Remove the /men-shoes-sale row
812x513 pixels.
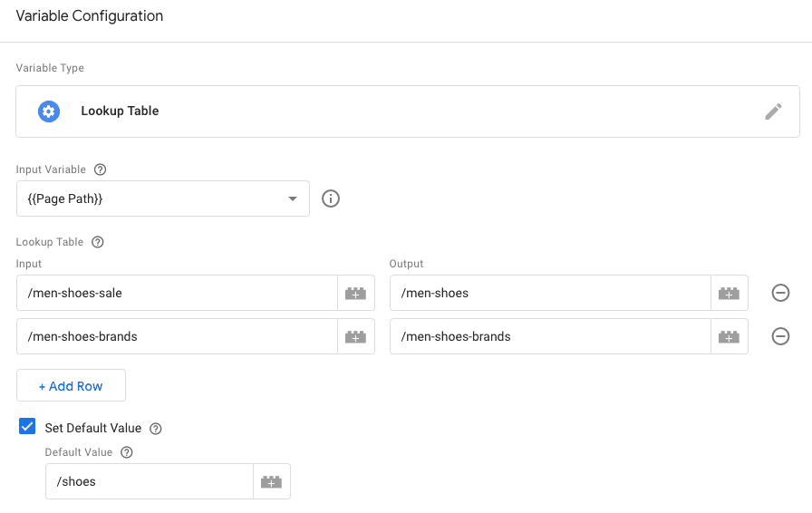(x=780, y=293)
